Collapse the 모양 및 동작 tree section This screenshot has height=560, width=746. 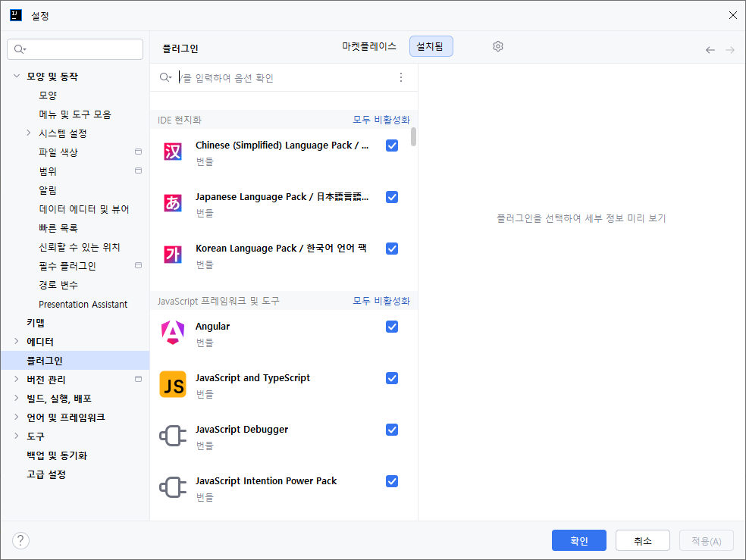(17, 76)
